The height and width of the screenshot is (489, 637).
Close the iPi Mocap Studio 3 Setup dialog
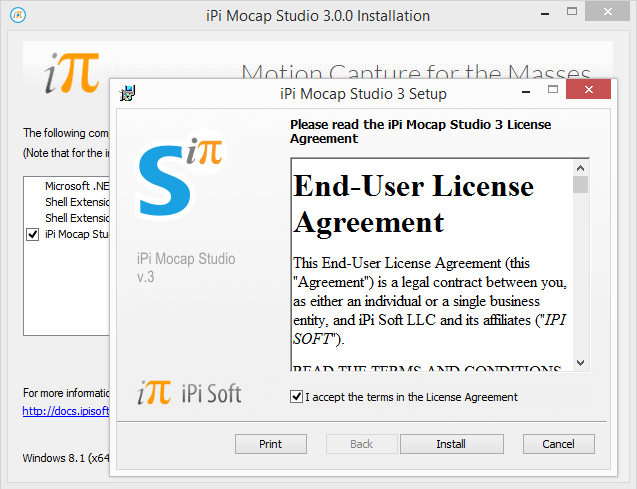(588, 89)
